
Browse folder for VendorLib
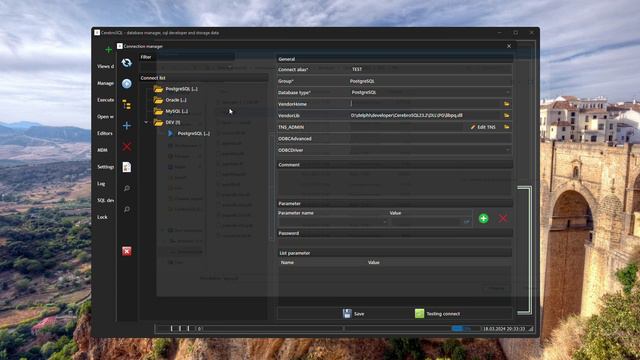pyautogui.click(x=507, y=116)
